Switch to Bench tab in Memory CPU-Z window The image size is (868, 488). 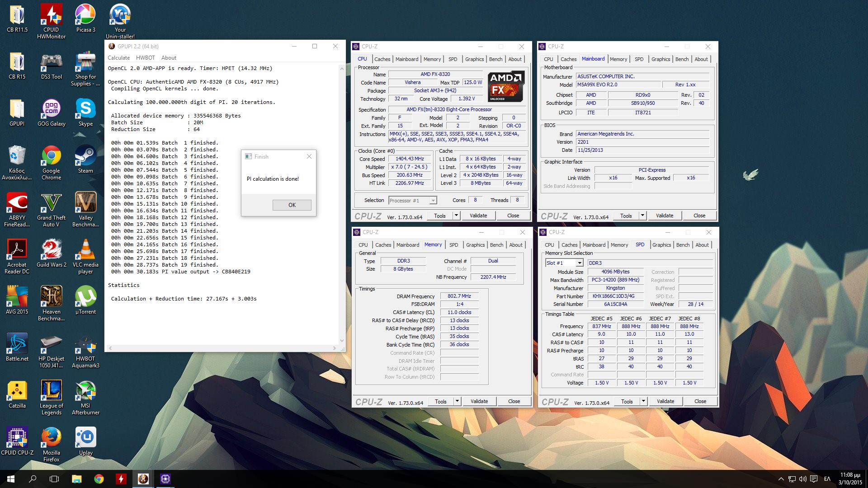(x=496, y=245)
